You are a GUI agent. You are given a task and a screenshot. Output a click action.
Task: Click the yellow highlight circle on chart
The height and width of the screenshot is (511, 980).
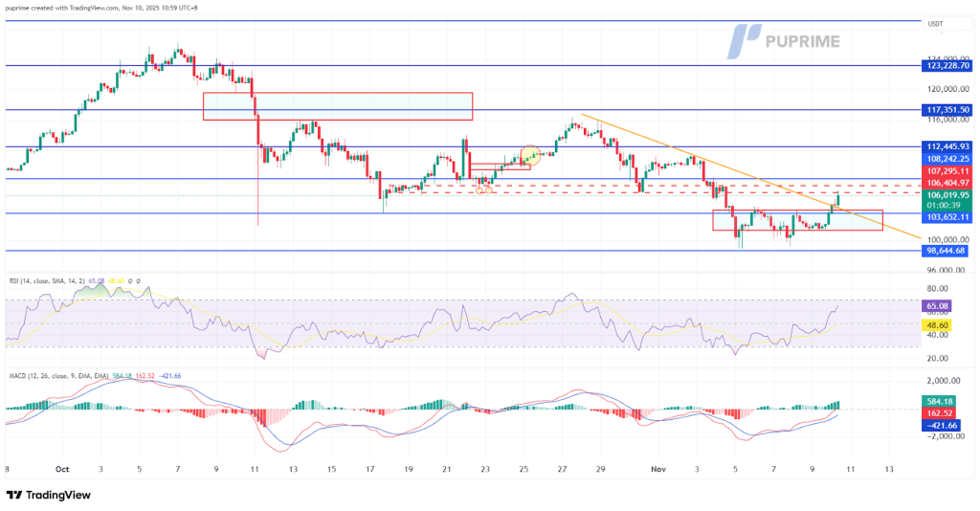(x=531, y=155)
